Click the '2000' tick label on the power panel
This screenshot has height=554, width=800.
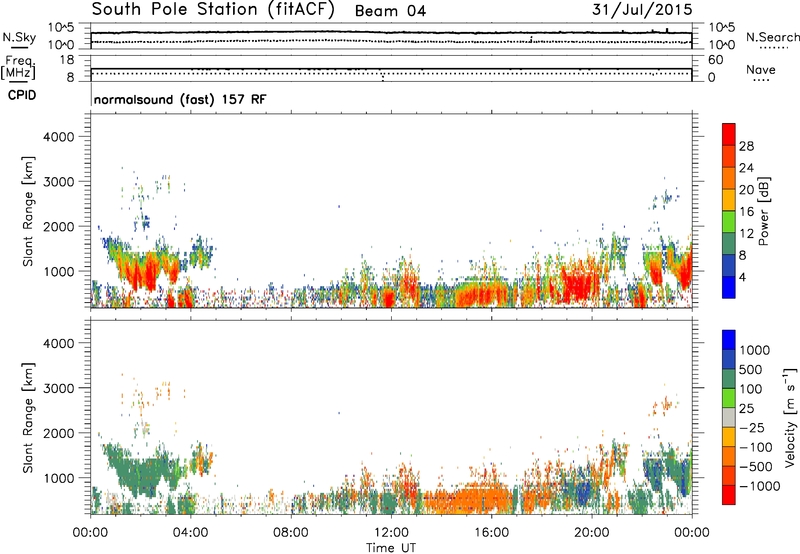click(58, 226)
